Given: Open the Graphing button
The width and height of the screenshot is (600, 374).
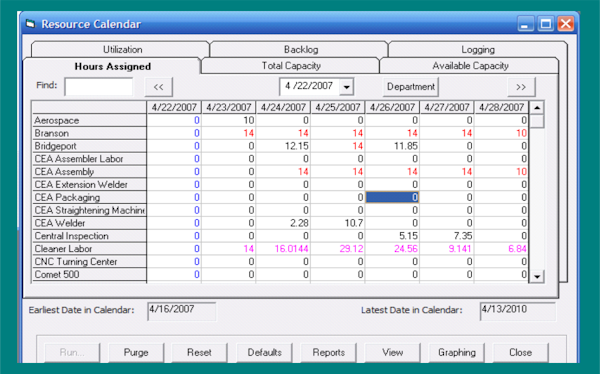Looking at the screenshot, I should coord(457,352).
